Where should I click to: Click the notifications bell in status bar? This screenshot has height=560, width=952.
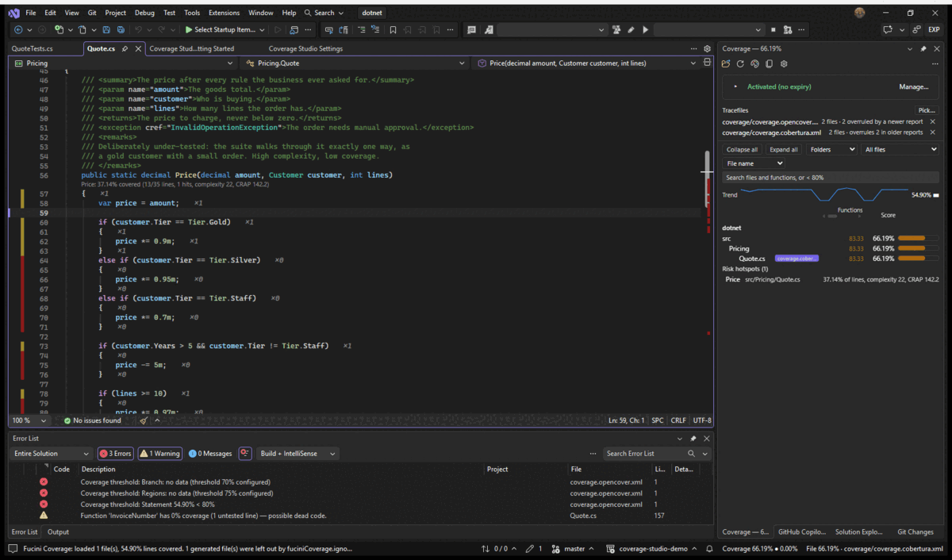pyautogui.click(x=709, y=549)
